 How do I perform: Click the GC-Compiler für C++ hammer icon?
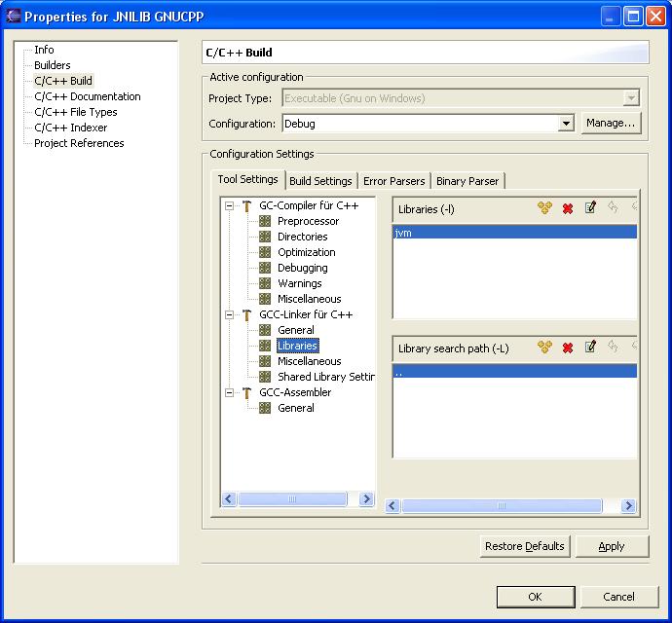coord(246,206)
